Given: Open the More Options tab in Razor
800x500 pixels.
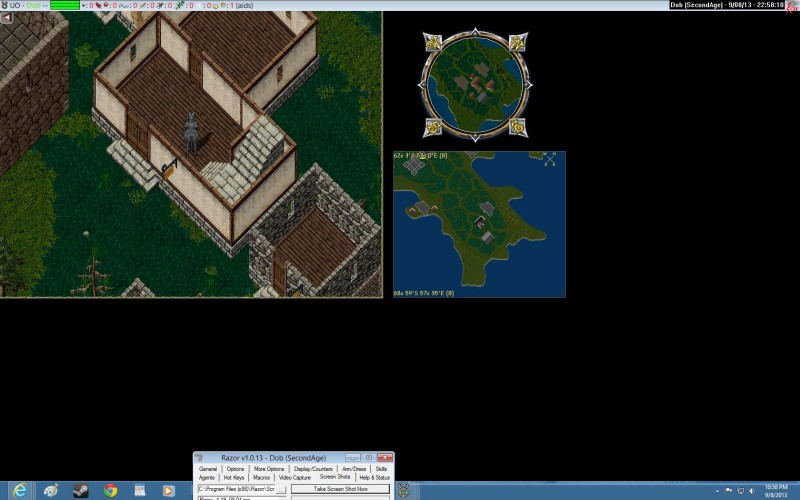Looking at the screenshot, I should pyautogui.click(x=269, y=469).
